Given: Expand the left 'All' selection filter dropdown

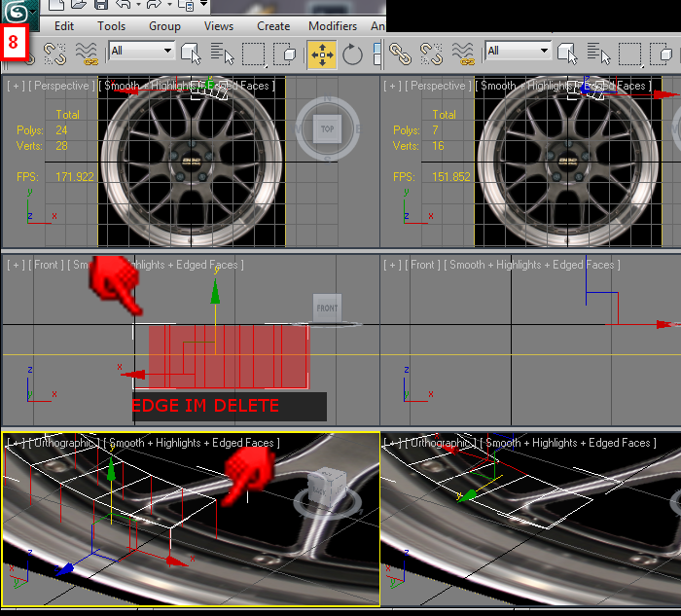Looking at the screenshot, I should (167, 51).
